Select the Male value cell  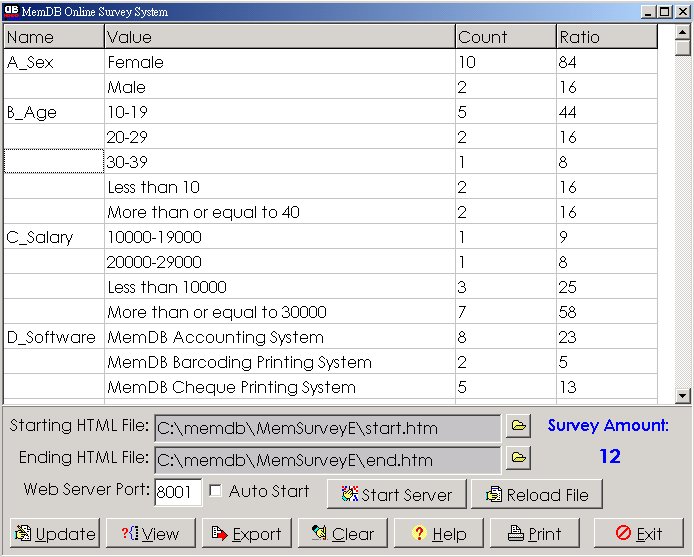click(x=280, y=87)
